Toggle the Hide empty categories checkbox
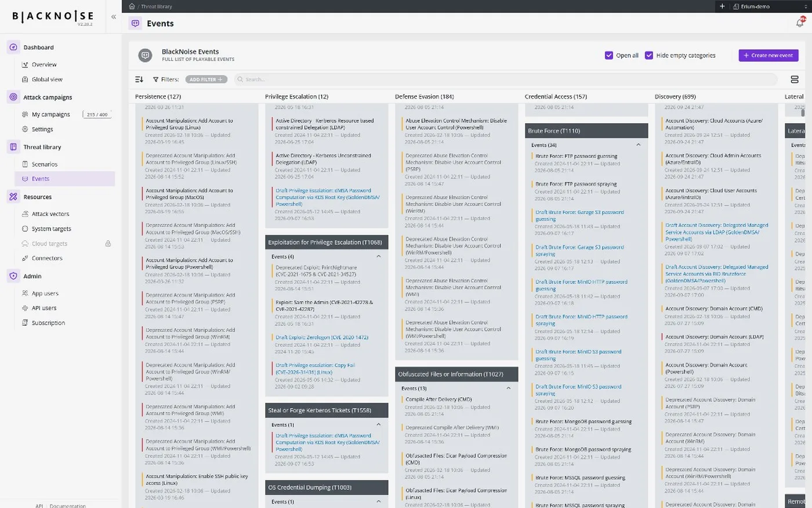This screenshot has width=812, height=508. point(649,55)
